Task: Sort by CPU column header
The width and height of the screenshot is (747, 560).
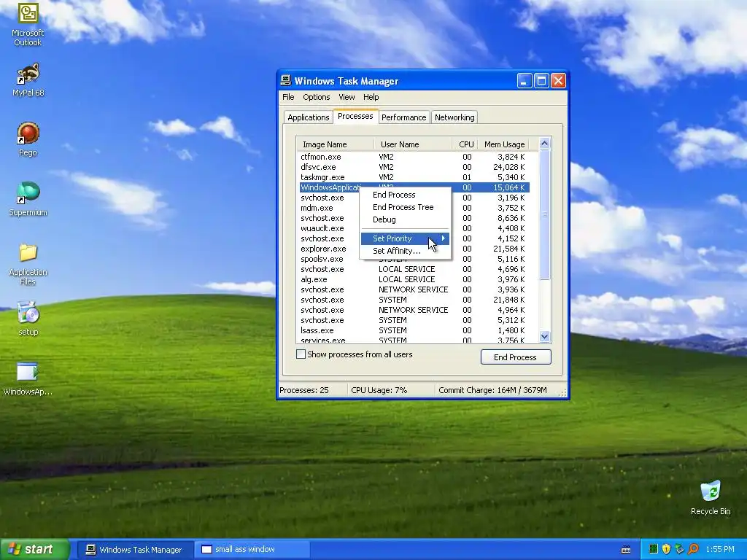Action: click(465, 144)
